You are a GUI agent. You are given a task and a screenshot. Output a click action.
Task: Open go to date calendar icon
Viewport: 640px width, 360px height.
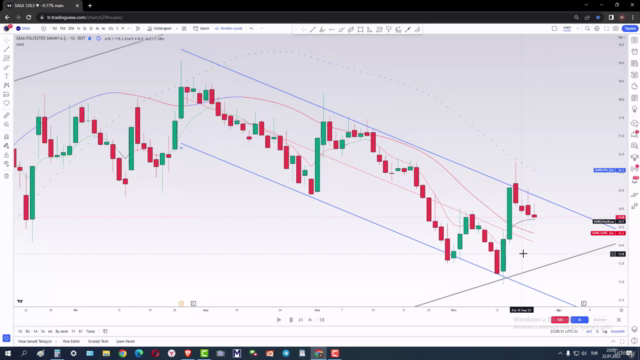pos(105,331)
